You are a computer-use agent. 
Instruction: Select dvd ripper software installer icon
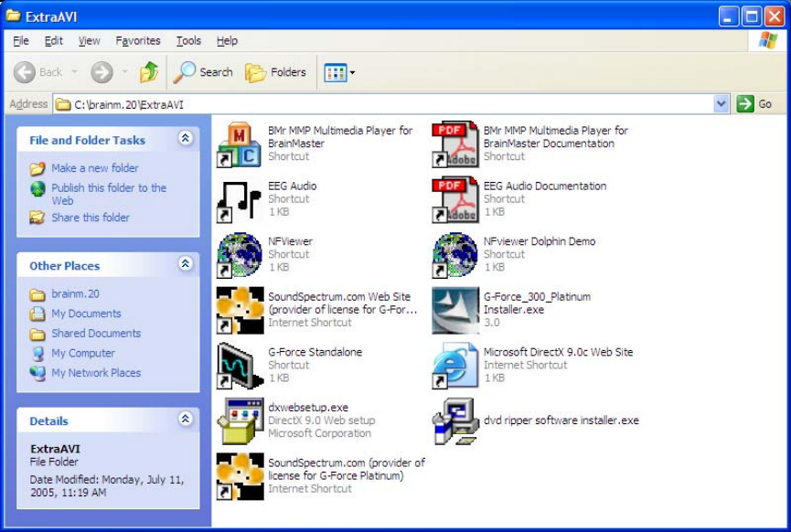coord(454,421)
